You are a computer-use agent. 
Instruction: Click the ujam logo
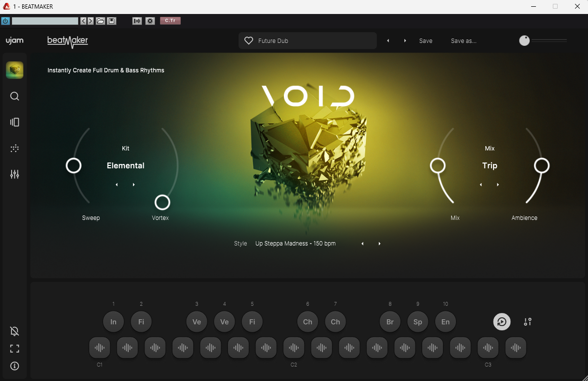(x=14, y=41)
